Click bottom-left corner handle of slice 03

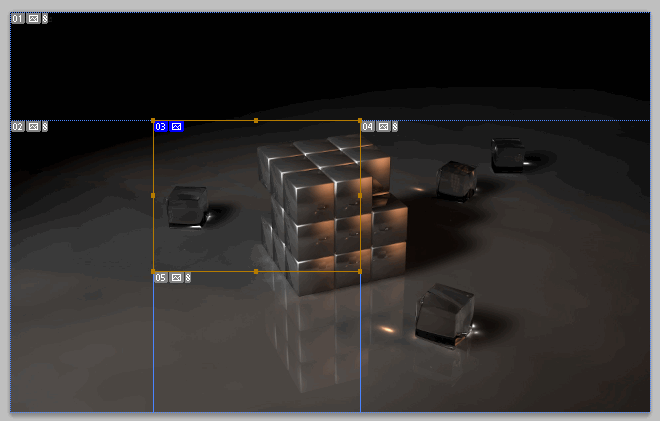[x=153, y=271]
